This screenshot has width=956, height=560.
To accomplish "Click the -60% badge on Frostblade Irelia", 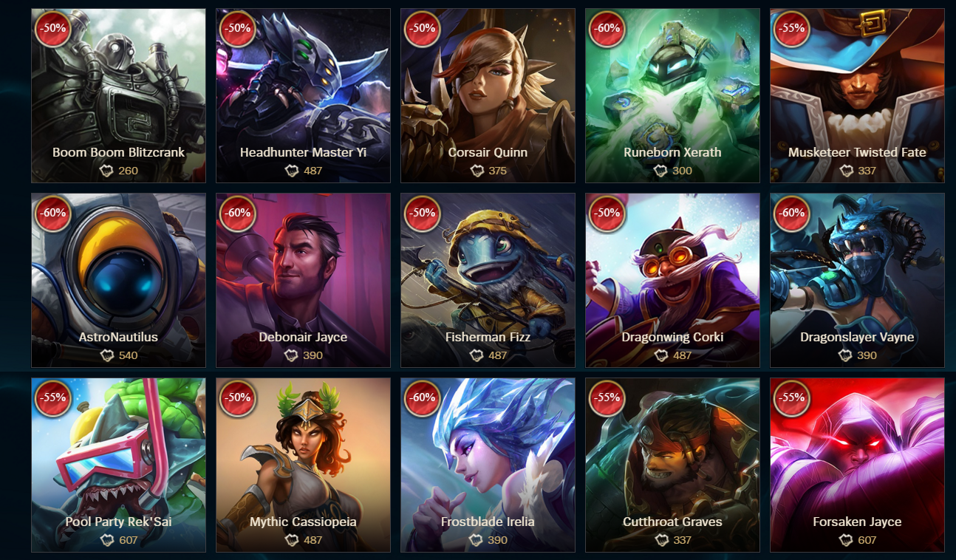I will click(x=423, y=398).
